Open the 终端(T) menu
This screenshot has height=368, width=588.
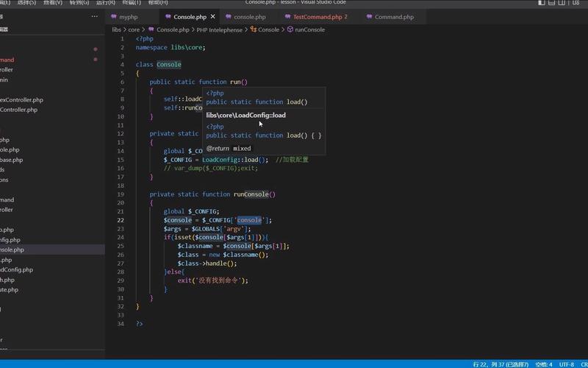pos(132,2)
